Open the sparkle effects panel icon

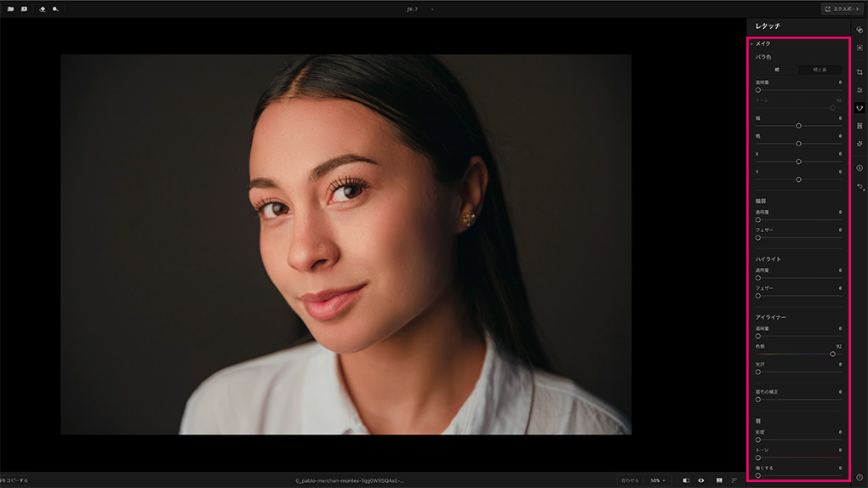coord(859,144)
